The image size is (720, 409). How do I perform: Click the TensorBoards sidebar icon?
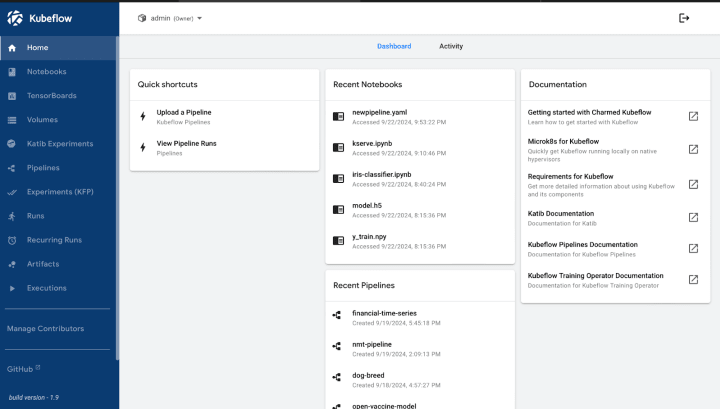(x=12, y=96)
